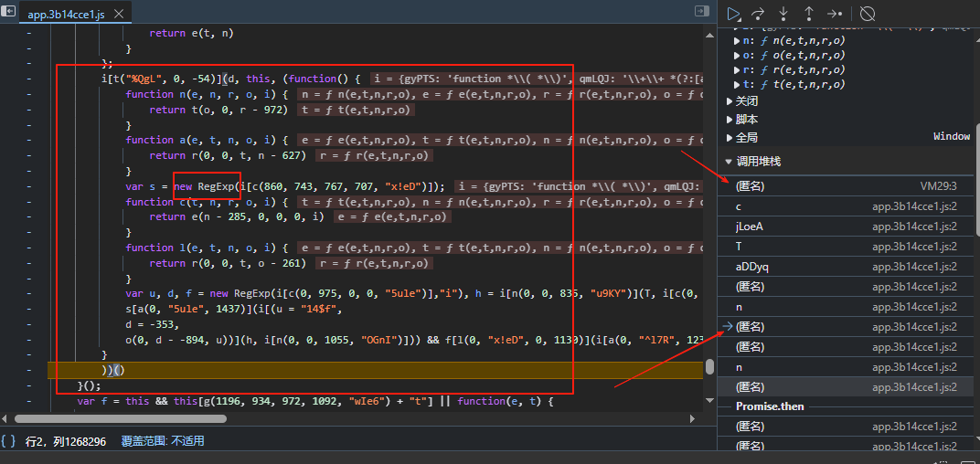Click the single Step icon

(835, 13)
